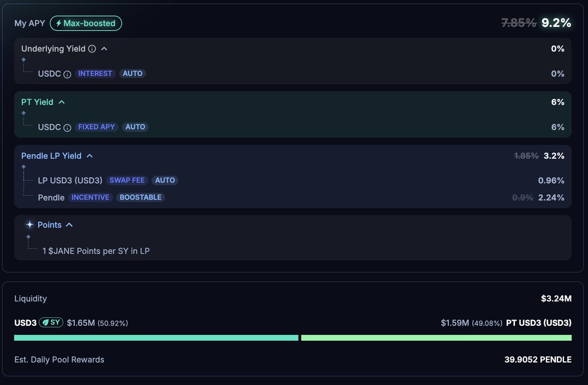The width and height of the screenshot is (588, 385).
Task: Click the 2.24% Pendle incentive value
Action: coord(551,197)
